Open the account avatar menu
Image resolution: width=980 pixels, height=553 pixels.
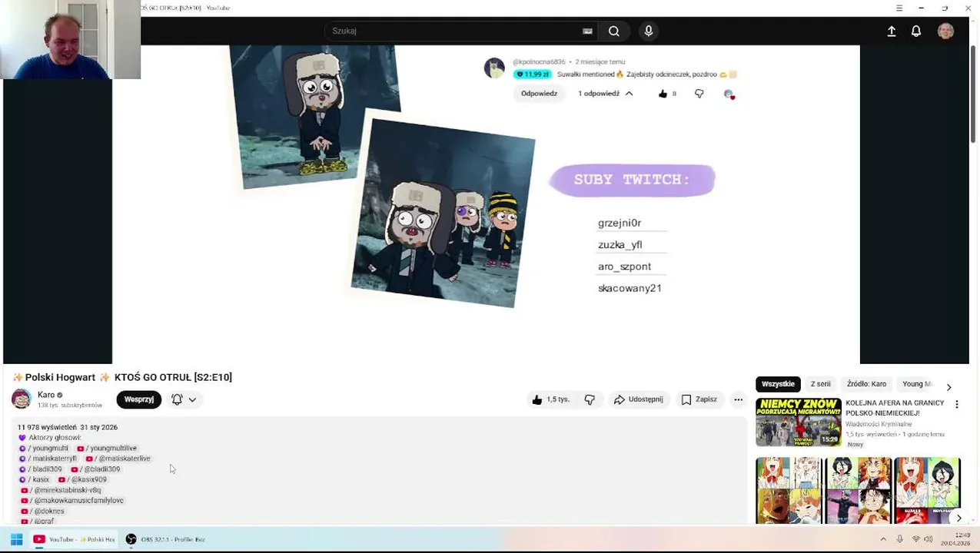945,31
